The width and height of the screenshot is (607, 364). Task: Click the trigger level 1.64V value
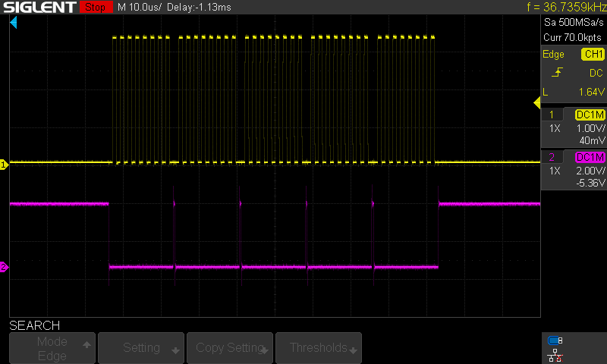tap(592, 92)
